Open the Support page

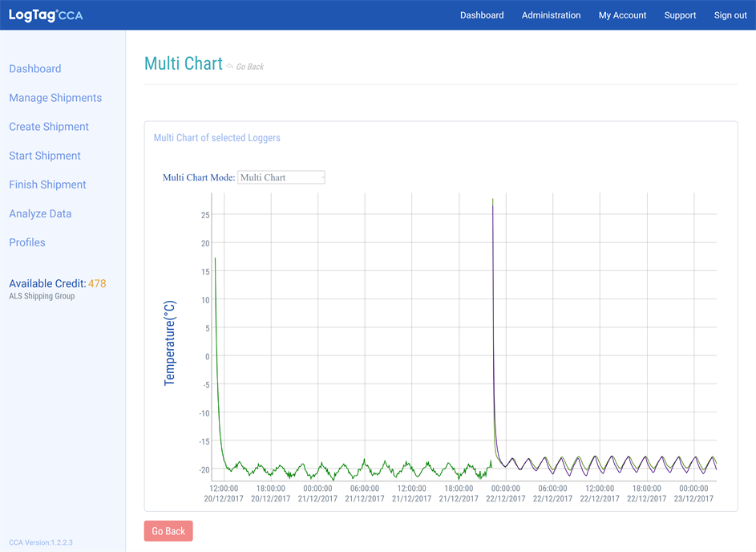coord(680,15)
